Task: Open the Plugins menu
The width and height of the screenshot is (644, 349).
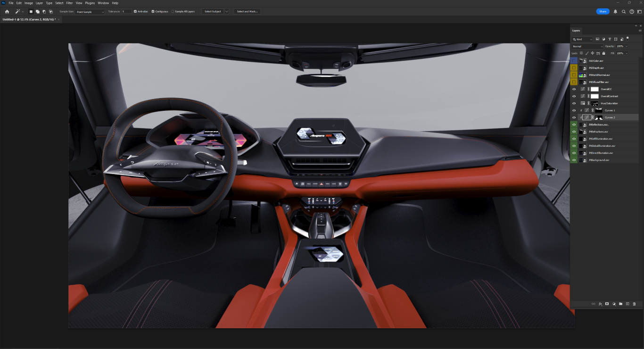Action: click(x=90, y=3)
